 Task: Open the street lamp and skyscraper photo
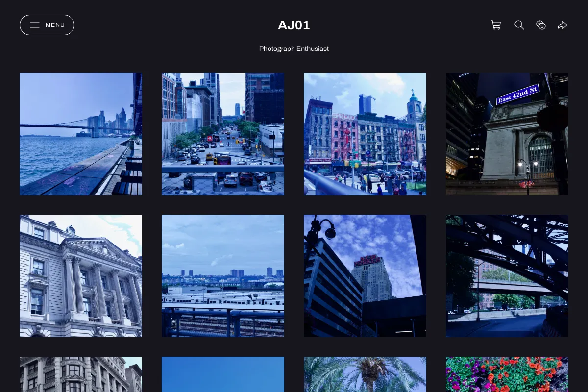point(365,276)
